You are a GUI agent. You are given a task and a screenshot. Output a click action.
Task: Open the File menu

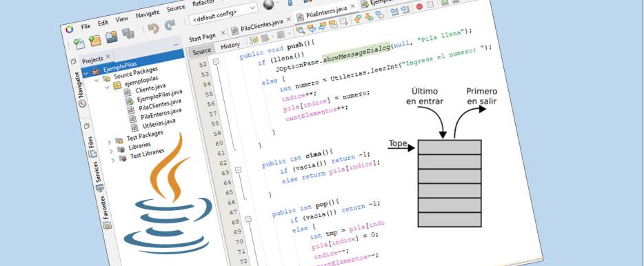click(x=85, y=26)
